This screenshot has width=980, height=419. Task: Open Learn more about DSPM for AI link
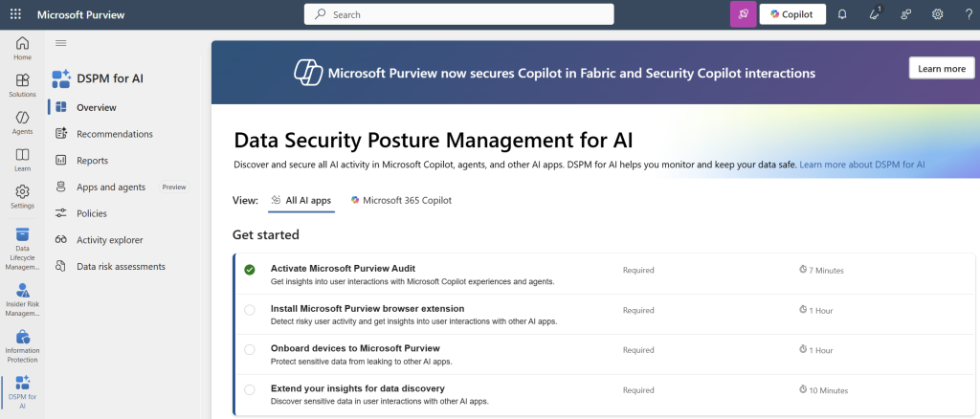[862, 165]
